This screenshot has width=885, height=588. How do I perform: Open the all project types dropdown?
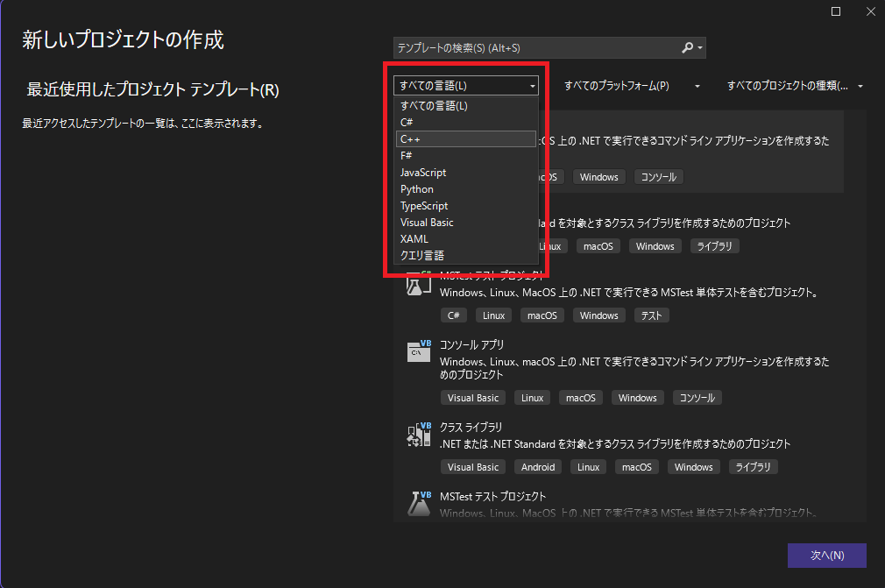pyautogui.click(x=795, y=86)
